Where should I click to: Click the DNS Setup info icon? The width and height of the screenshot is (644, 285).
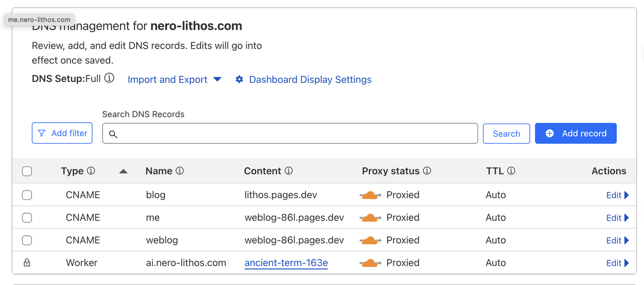click(109, 78)
